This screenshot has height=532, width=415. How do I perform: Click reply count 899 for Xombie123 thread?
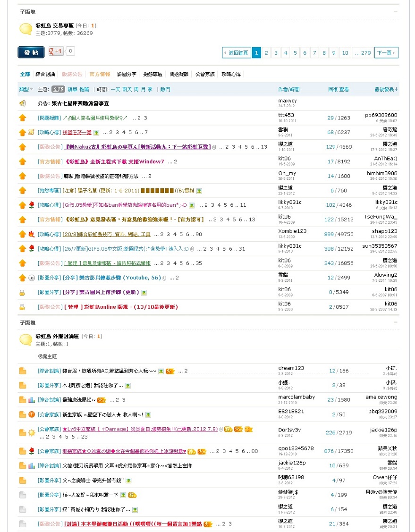click(329, 234)
